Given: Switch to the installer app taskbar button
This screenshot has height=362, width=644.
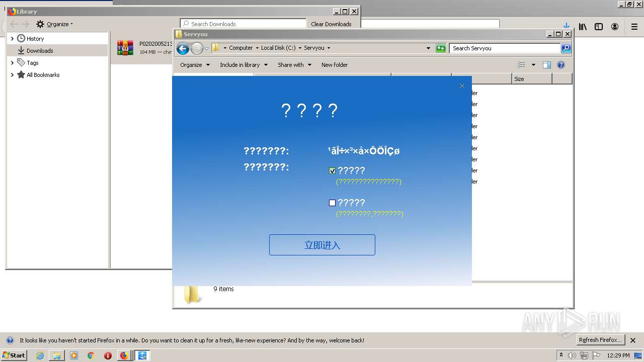Looking at the screenshot, I should 142,355.
